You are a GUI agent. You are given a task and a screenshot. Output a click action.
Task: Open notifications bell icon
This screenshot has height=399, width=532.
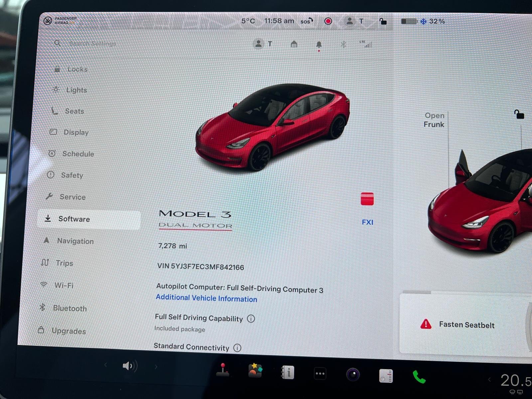[x=319, y=45]
